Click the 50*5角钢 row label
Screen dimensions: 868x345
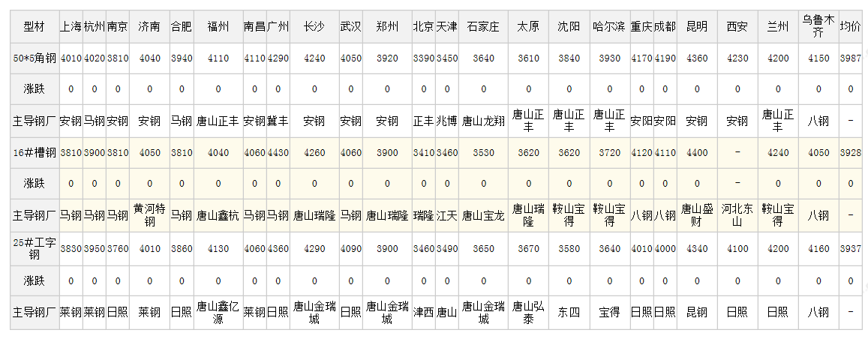[34, 58]
